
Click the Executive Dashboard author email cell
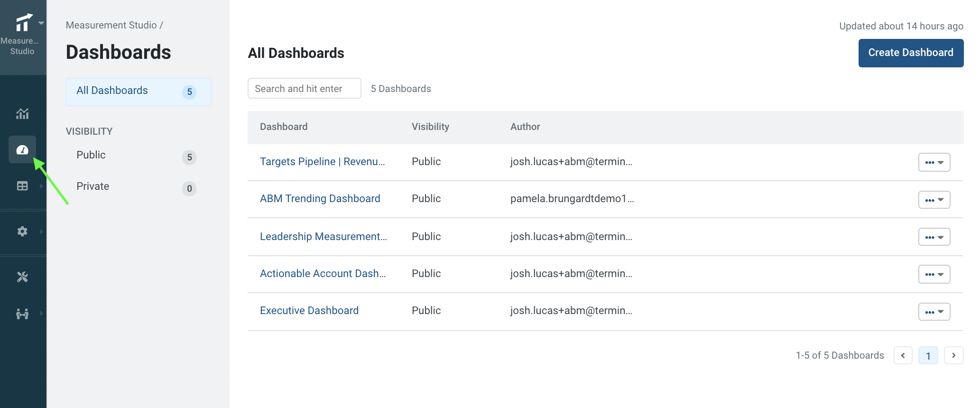tap(571, 310)
